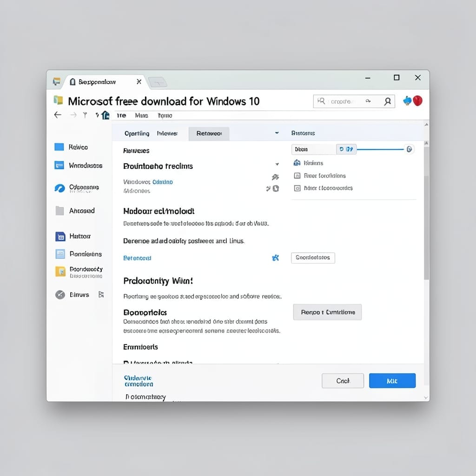Open the Ojbgeante blue swirl icon
Image resolution: width=476 pixels, height=476 pixels.
click(59, 188)
